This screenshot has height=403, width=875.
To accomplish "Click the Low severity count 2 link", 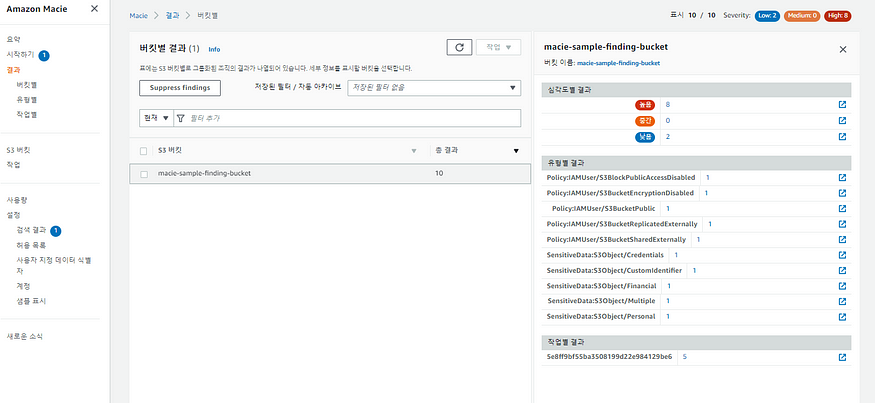I will pyautogui.click(x=667, y=136).
